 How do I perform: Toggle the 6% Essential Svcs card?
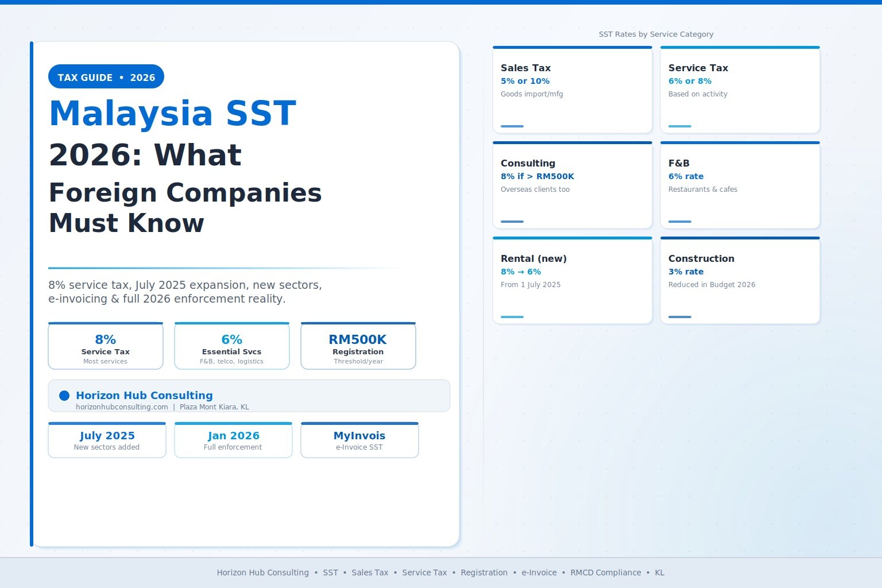[232, 345]
